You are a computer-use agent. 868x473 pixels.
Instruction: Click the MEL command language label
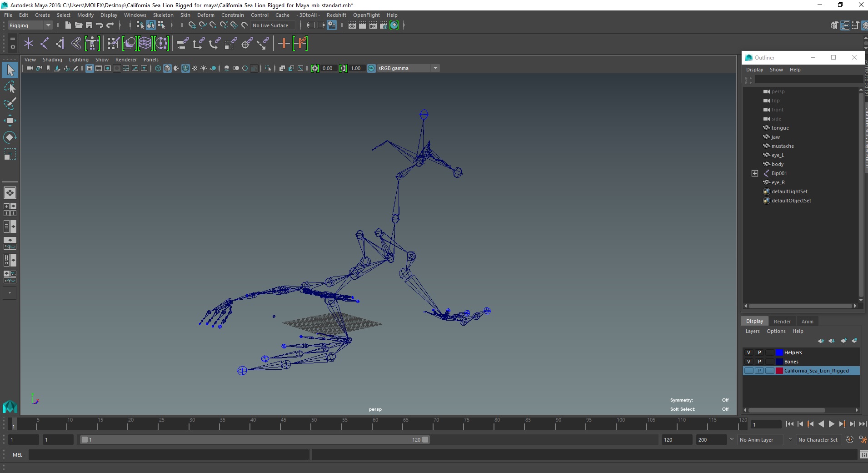click(x=17, y=455)
